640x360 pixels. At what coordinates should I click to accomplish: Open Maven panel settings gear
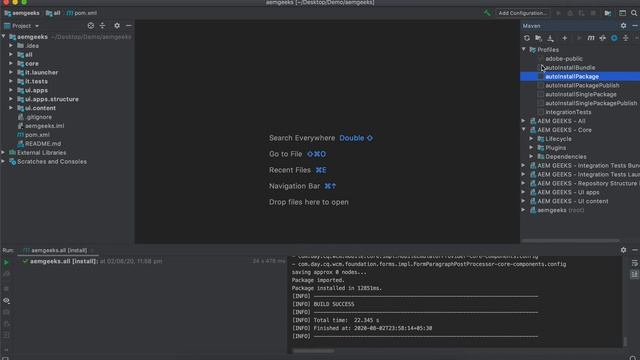(623, 26)
